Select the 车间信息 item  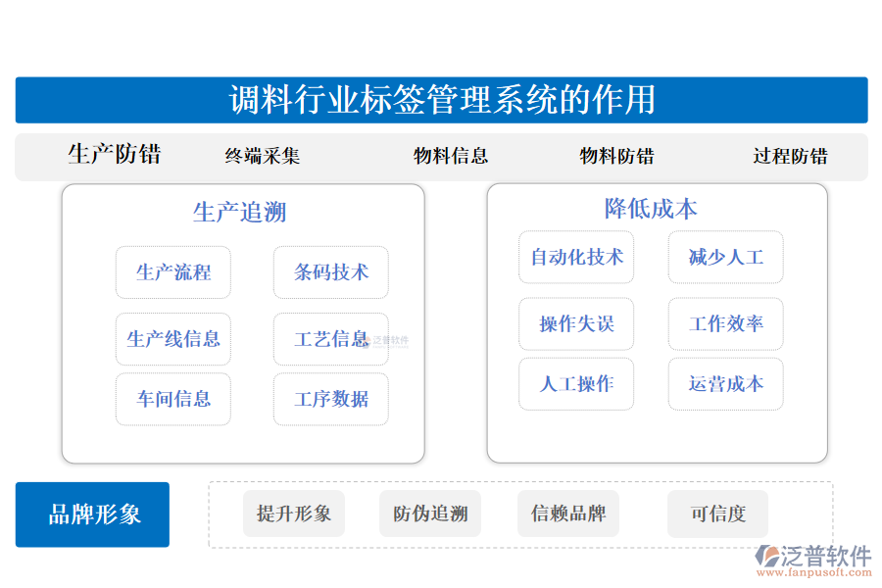tap(173, 399)
